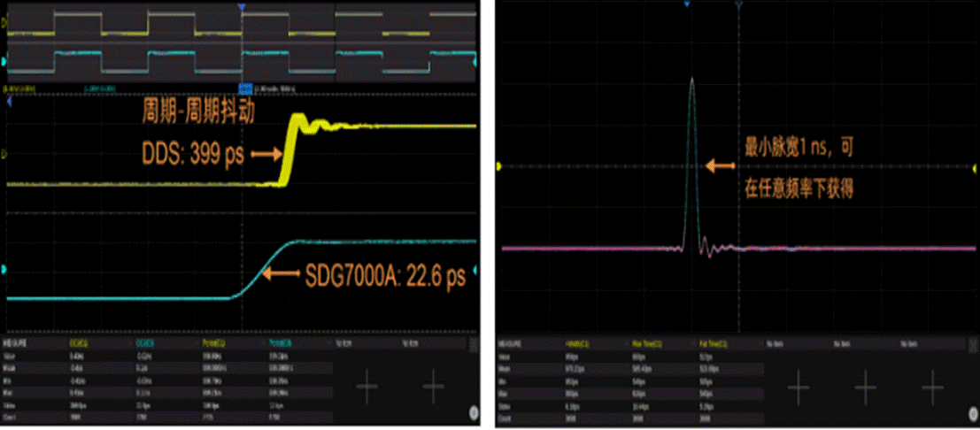Close the measure table in left scope

point(474,343)
